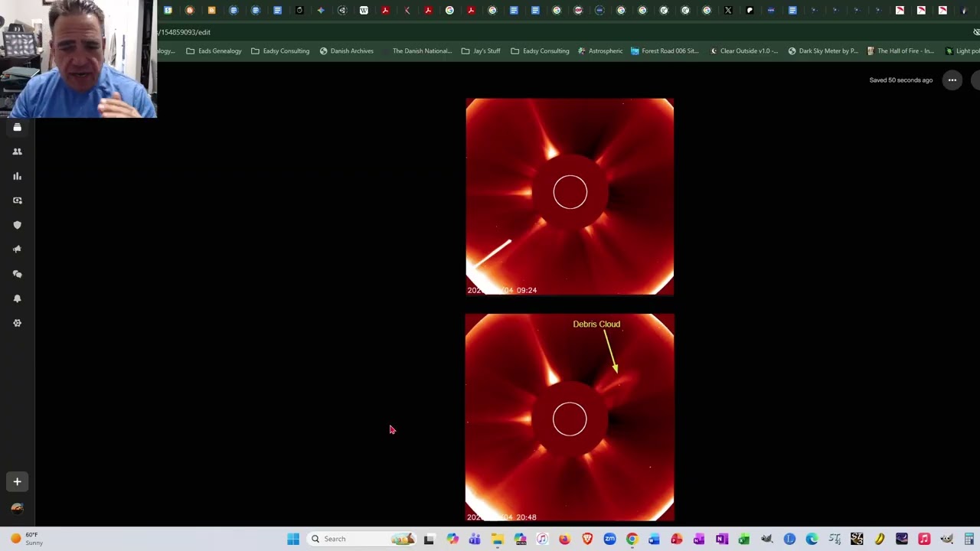
Task: Switch to Google Chrome in the taskbar
Action: [x=632, y=539]
